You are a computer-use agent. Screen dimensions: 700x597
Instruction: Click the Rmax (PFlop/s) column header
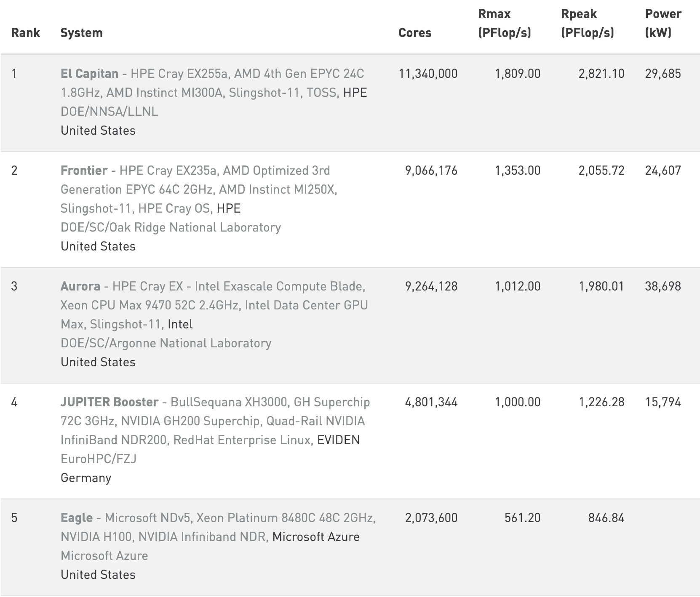[505, 24]
